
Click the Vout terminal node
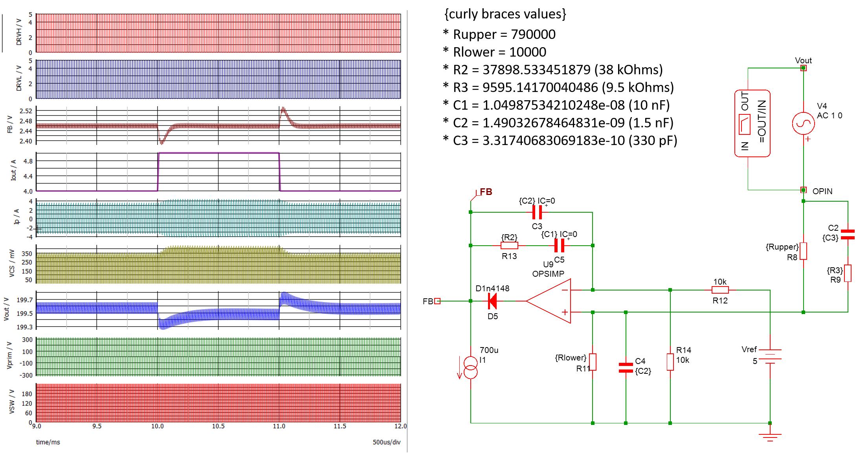(x=803, y=68)
